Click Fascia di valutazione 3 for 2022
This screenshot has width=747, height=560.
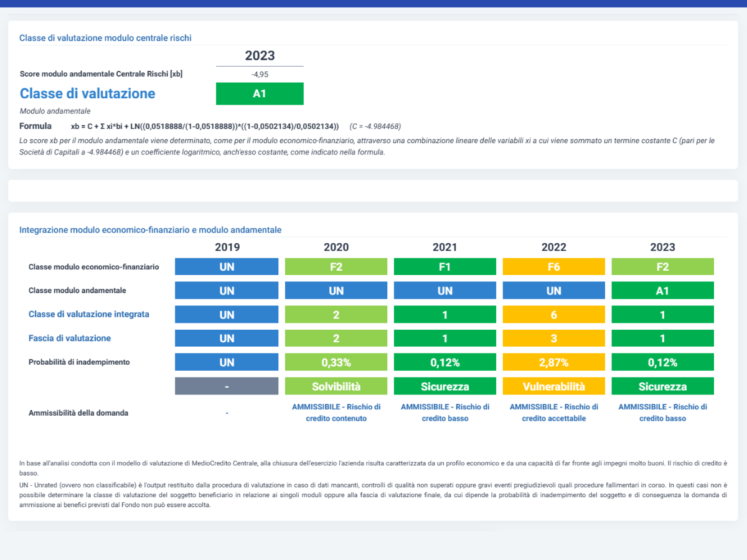(x=554, y=338)
